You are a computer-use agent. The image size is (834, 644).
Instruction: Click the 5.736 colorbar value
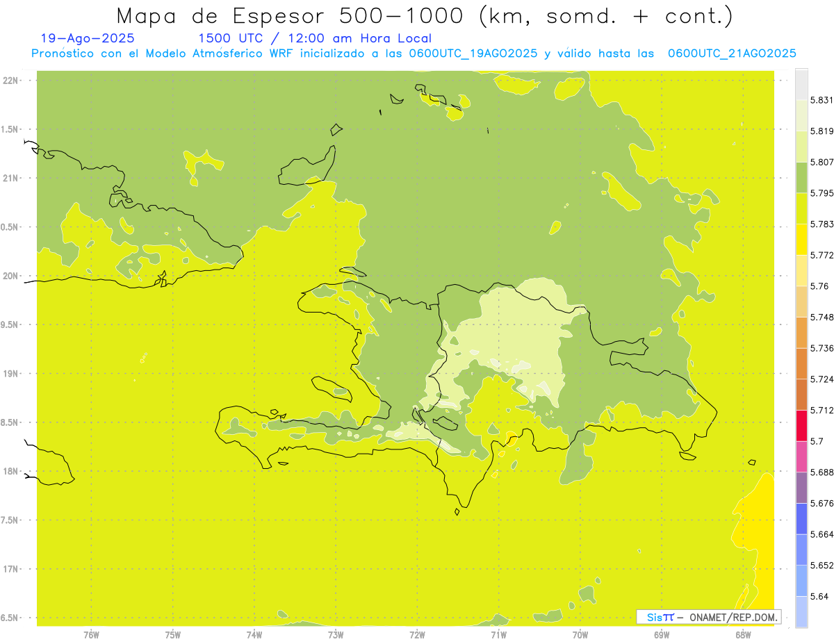(x=823, y=348)
